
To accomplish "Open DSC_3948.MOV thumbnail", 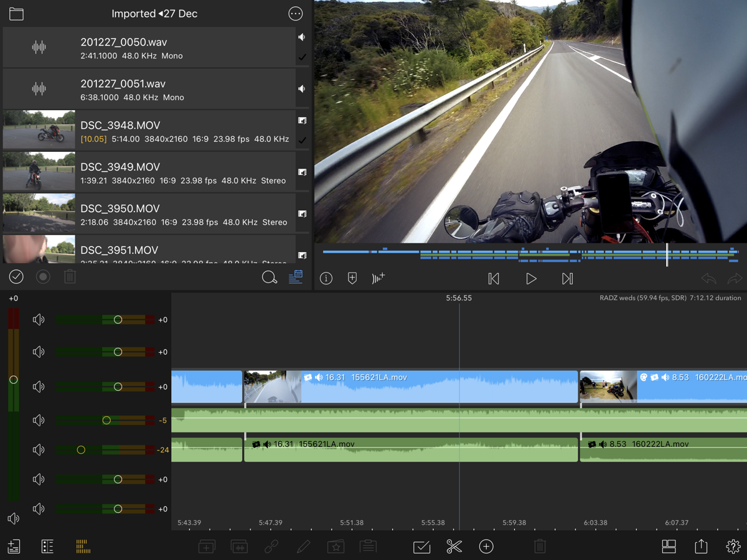I will click(x=39, y=130).
